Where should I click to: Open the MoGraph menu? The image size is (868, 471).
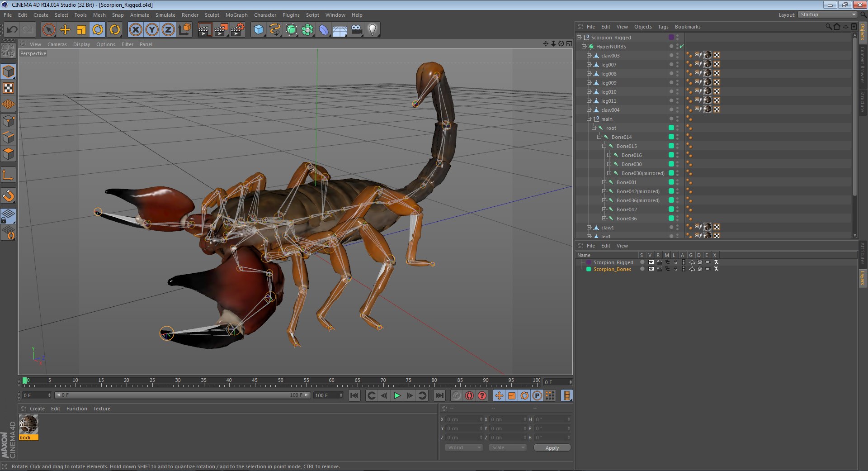(x=236, y=15)
